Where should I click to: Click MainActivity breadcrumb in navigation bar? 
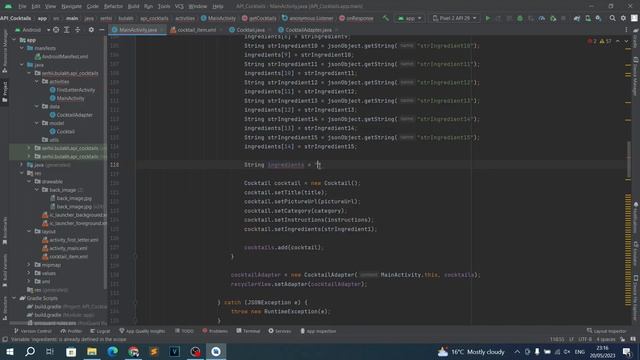coord(218,18)
